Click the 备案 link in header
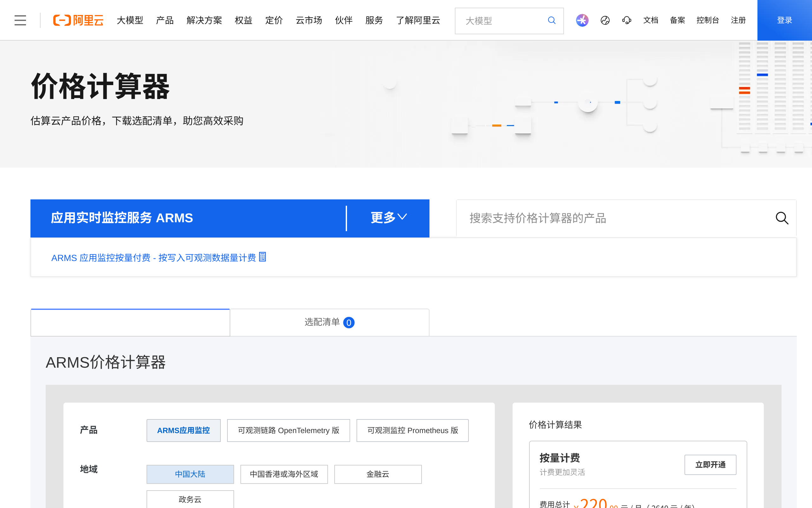Image resolution: width=812 pixels, height=508 pixels. pos(678,20)
